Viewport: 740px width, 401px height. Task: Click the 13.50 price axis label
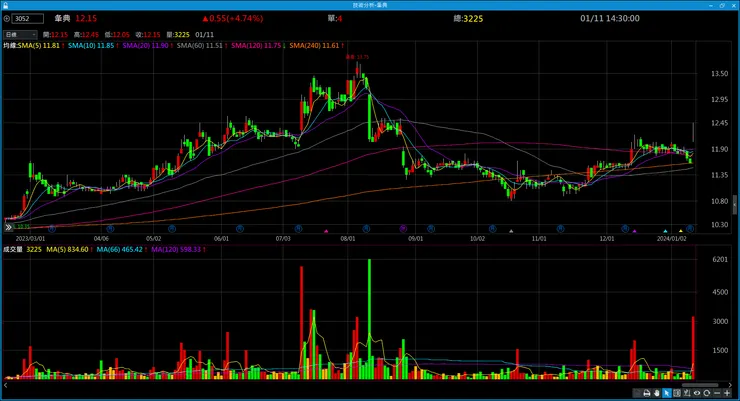coord(719,74)
